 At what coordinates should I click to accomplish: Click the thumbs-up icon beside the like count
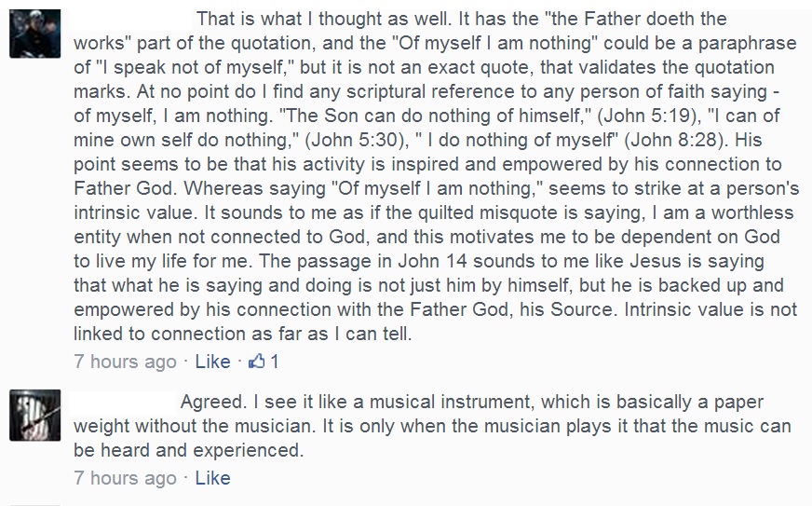(256, 361)
